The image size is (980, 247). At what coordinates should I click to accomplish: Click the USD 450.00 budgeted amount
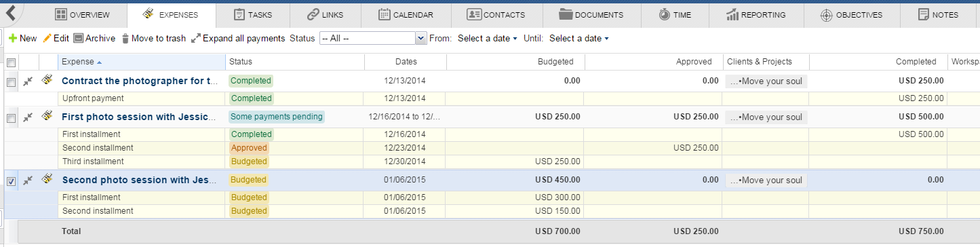pos(557,180)
